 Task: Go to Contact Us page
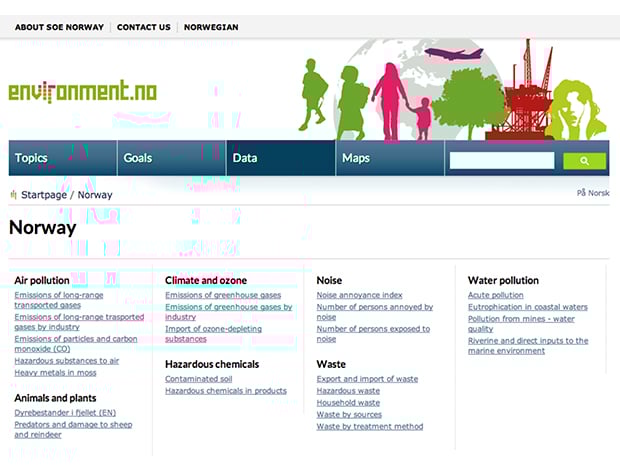(x=144, y=27)
